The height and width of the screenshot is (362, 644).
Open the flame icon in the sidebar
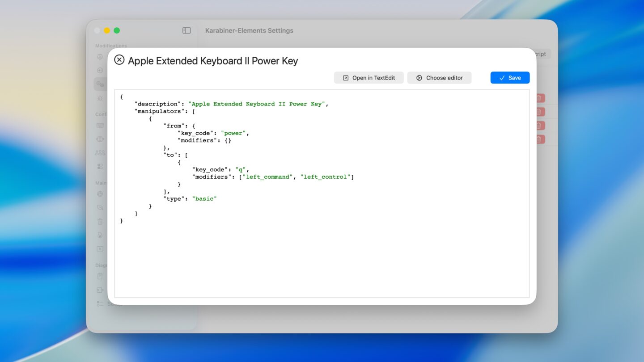coord(100,235)
